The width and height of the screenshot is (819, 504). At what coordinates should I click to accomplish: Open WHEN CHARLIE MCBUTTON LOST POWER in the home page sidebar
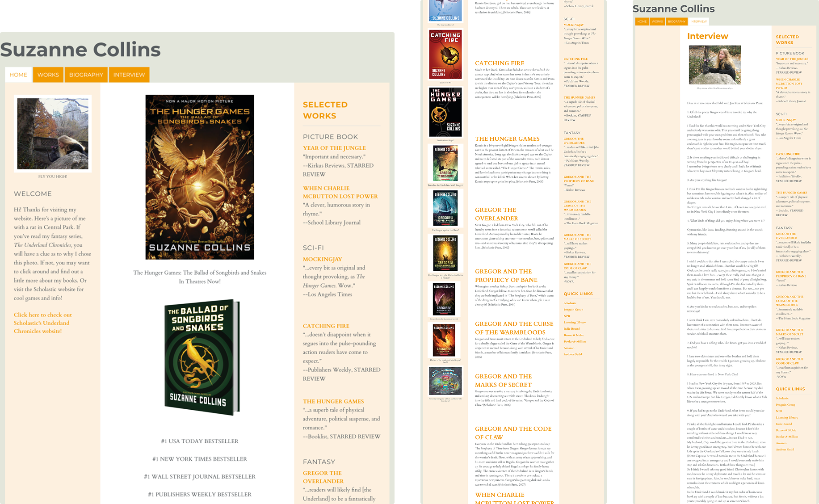point(340,192)
